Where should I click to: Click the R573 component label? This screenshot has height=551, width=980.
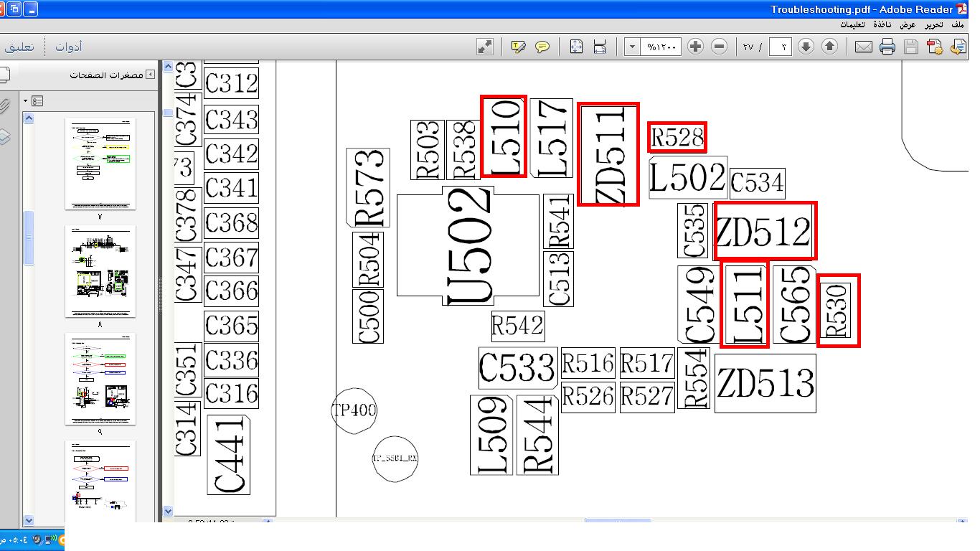click(x=368, y=188)
